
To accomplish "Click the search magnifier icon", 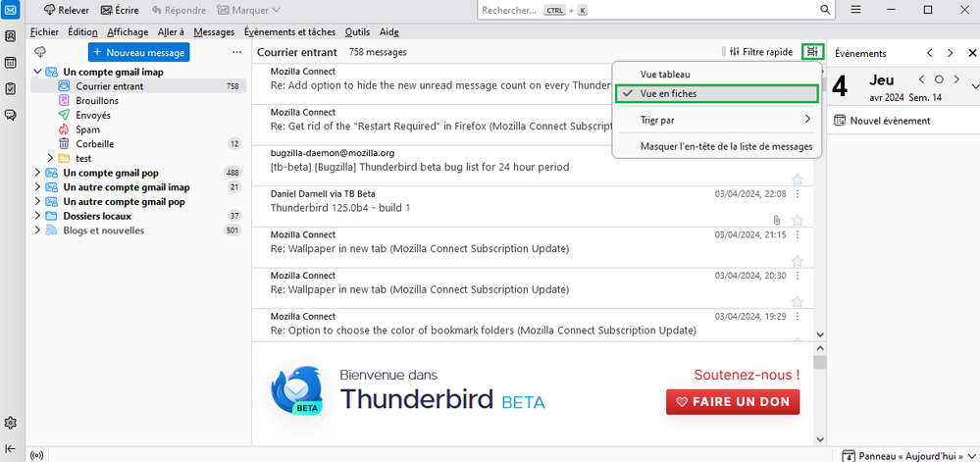I will 824,10.
